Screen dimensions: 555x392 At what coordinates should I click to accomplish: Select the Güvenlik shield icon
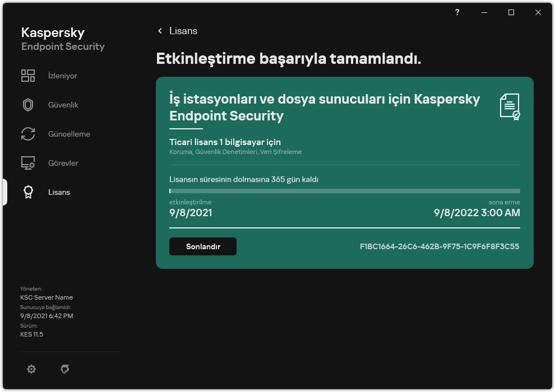(28, 104)
